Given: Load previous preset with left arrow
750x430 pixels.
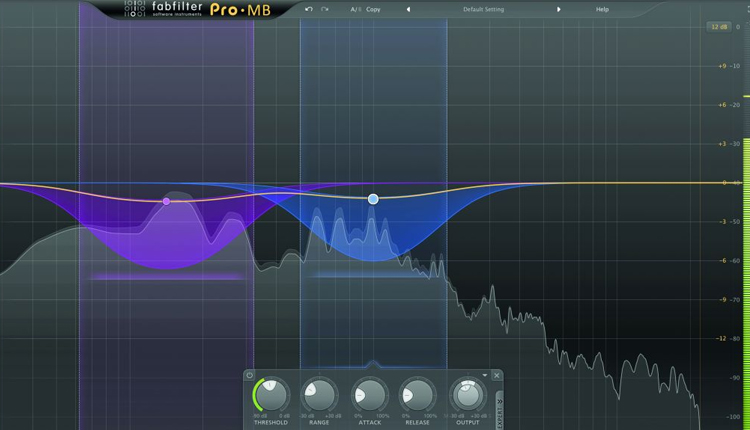Looking at the screenshot, I should point(408,9).
